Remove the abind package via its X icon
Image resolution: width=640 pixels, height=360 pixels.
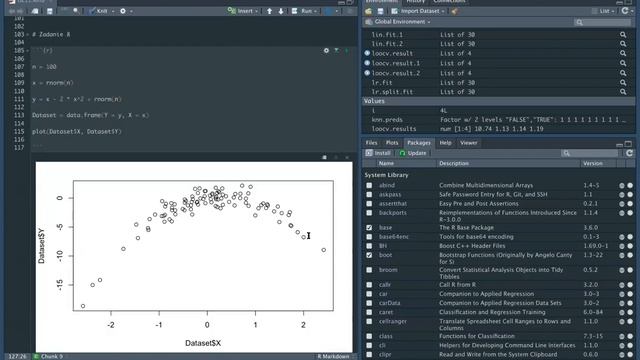tap(630, 185)
